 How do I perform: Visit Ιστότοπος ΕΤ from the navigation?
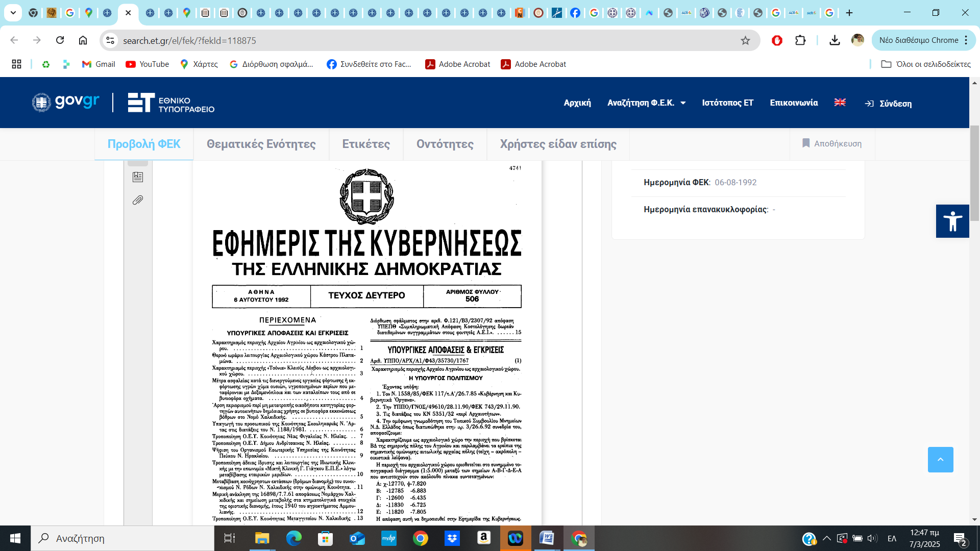tap(728, 103)
